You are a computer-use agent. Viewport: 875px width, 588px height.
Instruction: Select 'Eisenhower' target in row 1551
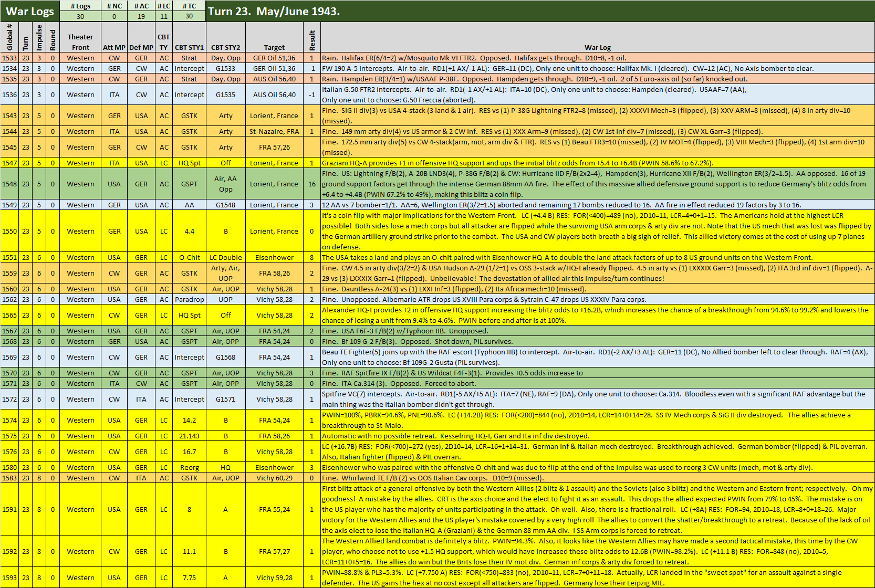coord(274,257)
